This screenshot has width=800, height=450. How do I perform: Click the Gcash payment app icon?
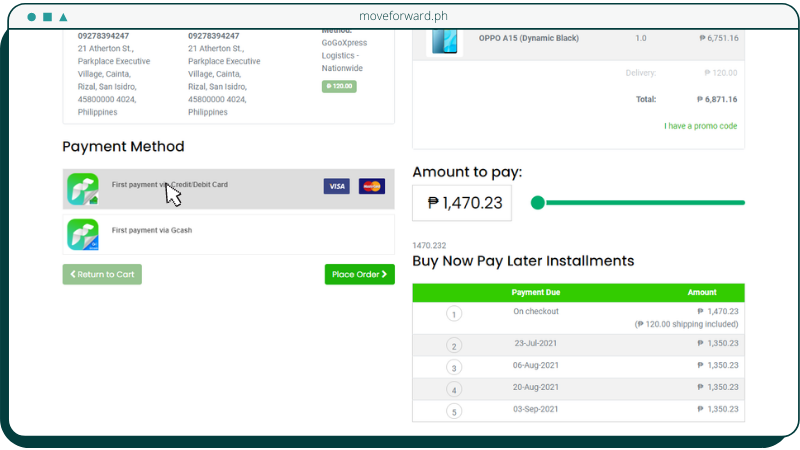point(83,234)
